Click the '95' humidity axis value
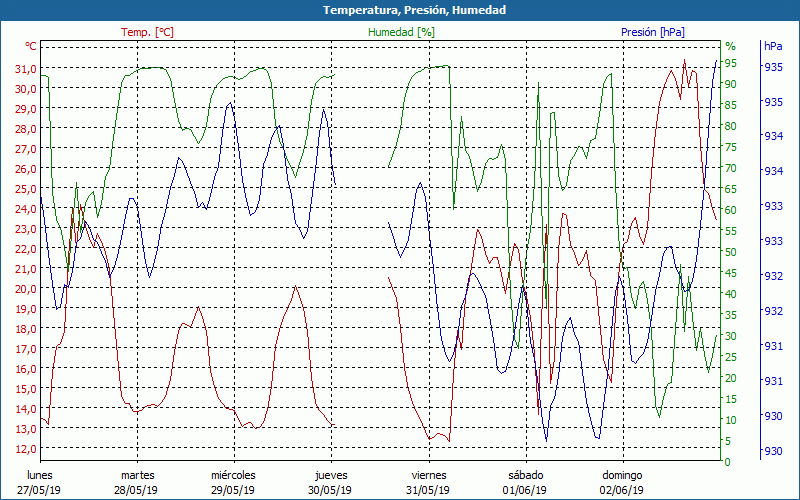The height and width of the screenshot is (500, 800). [731, 63]
